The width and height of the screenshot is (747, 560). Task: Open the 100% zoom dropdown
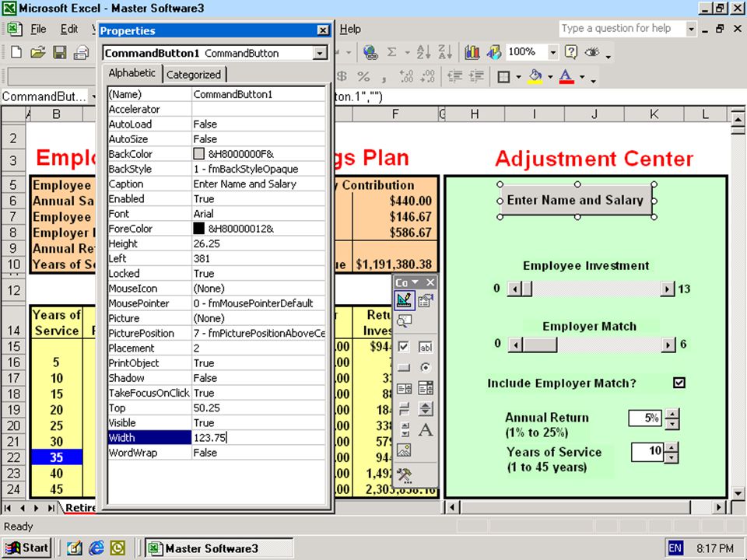click(552, 52)
